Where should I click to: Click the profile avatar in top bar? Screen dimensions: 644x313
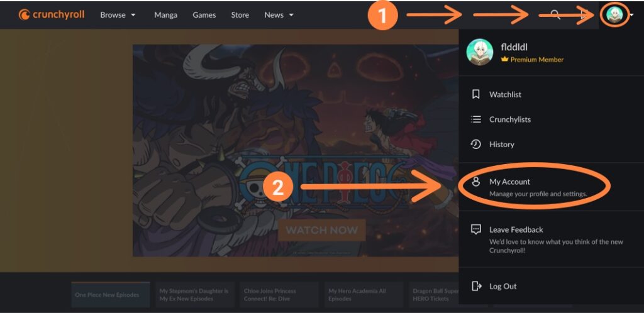[614, 14]
